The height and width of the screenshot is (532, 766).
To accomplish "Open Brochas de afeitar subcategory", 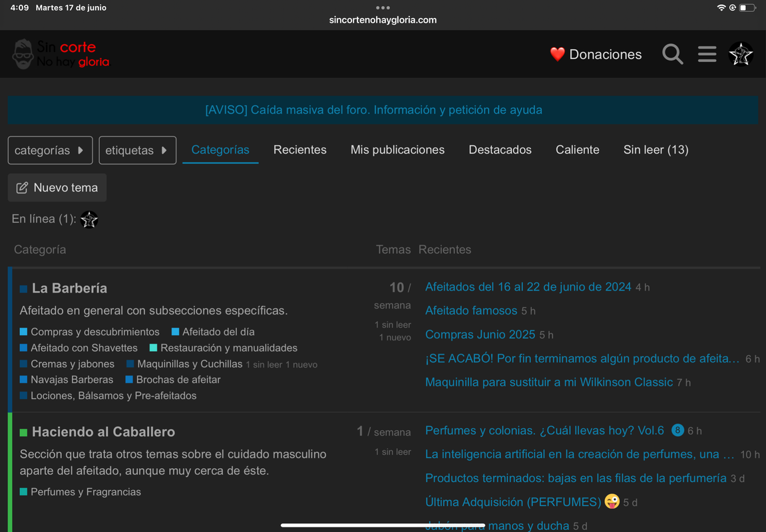I will (x=178, y=380).
